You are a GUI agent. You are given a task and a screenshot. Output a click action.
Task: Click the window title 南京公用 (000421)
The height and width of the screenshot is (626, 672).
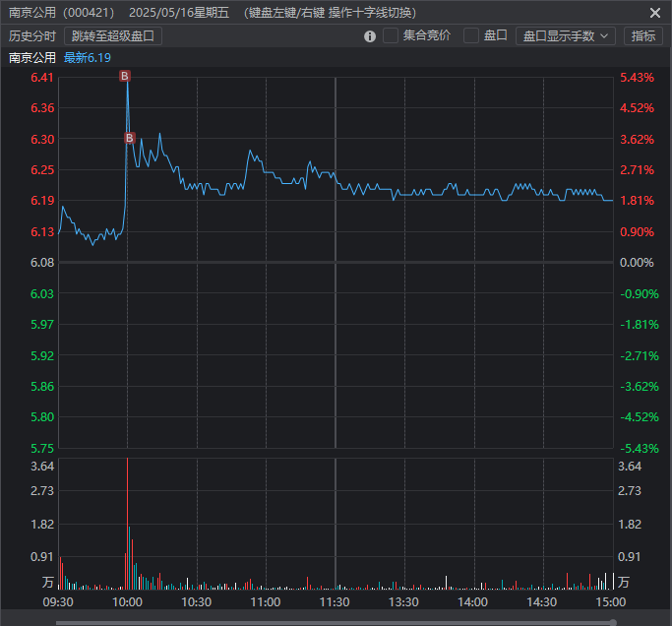pyautogui.click(x=61, y=13)
